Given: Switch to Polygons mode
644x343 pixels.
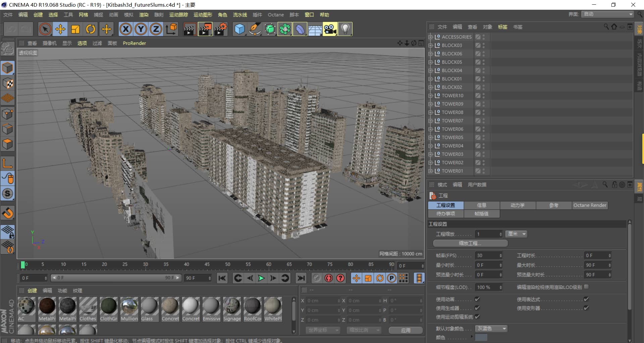Looking at the screenshot, I should pyautogui.click(x=7, y=144).
